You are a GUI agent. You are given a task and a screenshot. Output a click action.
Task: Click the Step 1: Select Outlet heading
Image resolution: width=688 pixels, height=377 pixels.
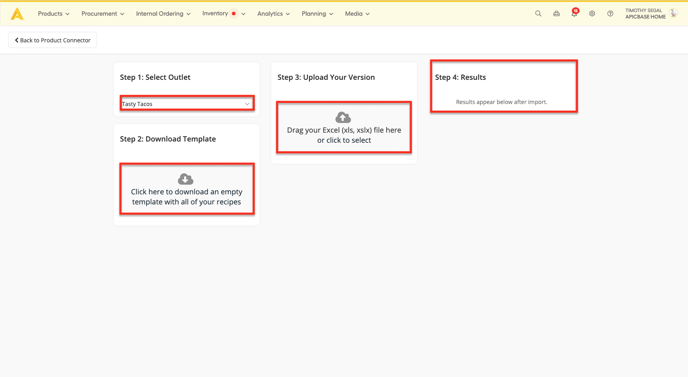point(155,77)
